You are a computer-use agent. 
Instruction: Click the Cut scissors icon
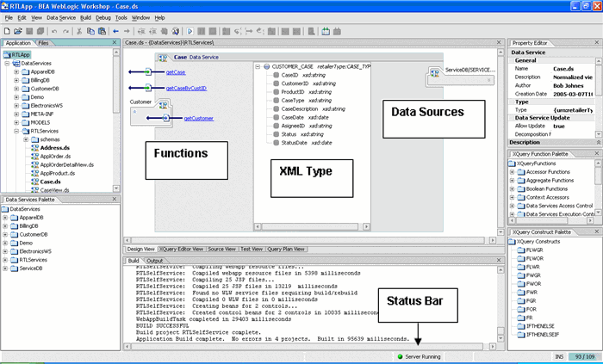click(79, 32)
